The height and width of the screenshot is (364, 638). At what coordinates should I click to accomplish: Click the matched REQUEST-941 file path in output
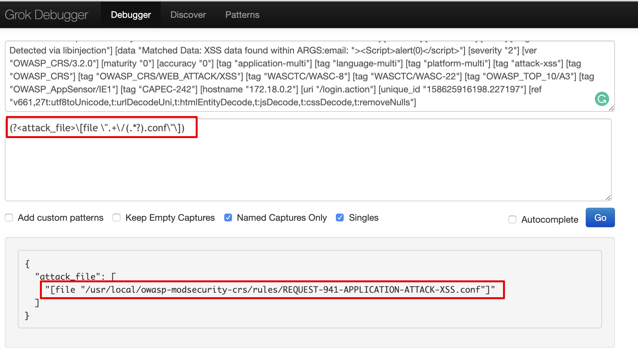270,289
